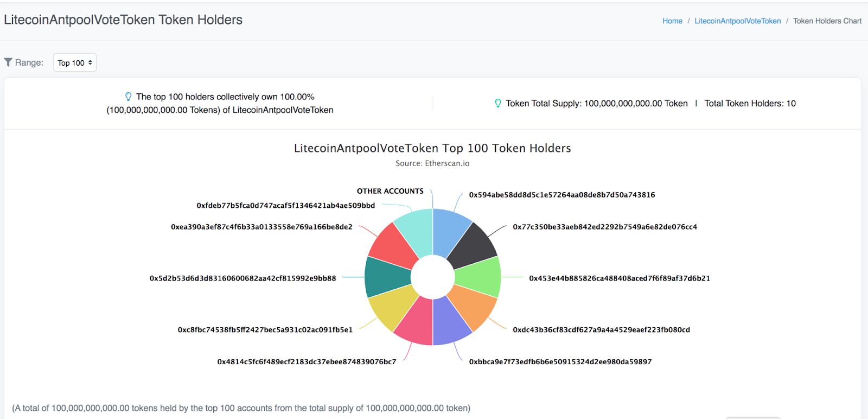Click the lightbulb icon beside top 100 holders
This screenshot has width=868, height=419.
pyautogui.click(x=129, y=97)
